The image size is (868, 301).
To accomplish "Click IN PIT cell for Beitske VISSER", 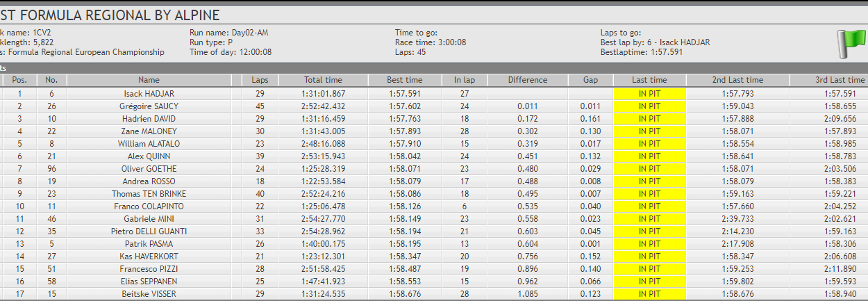I will tap(650, 294).
